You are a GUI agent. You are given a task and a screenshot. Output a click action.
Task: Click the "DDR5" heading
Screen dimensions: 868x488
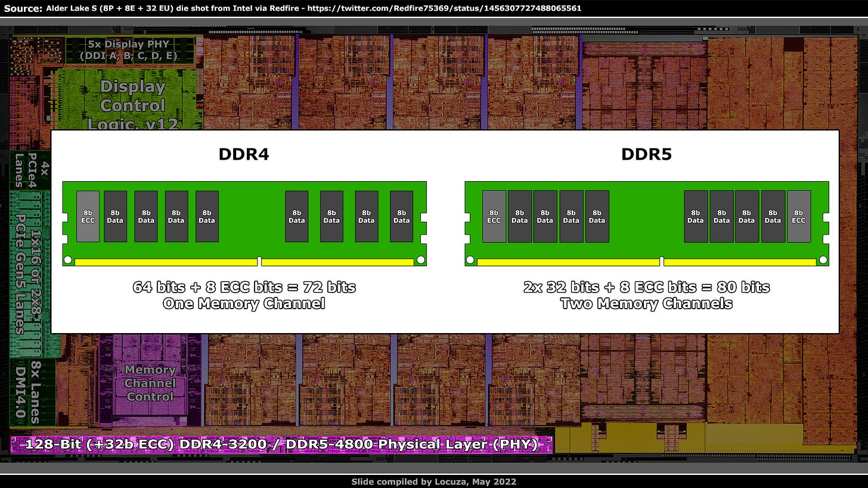(x=647, y=154)
